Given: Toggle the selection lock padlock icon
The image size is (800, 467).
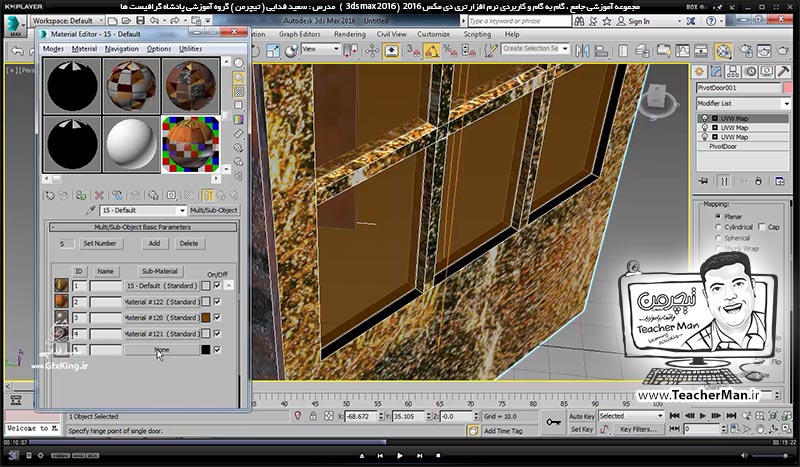Looking at the screenshot, I should tap(313, 416).
